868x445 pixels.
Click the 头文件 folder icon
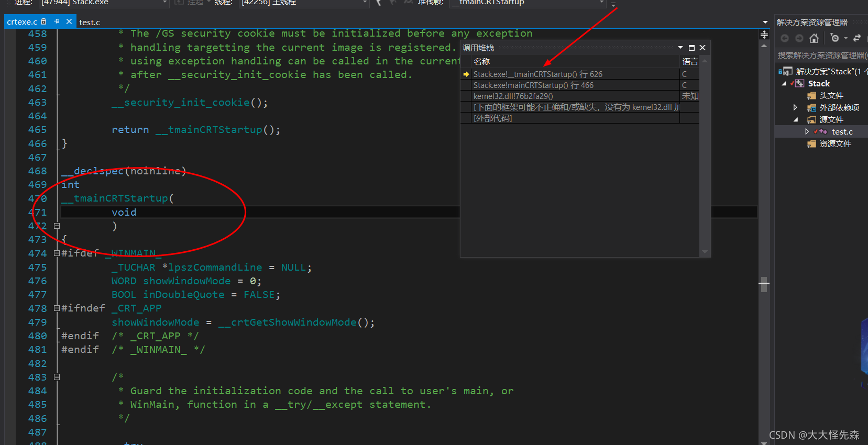811,96
